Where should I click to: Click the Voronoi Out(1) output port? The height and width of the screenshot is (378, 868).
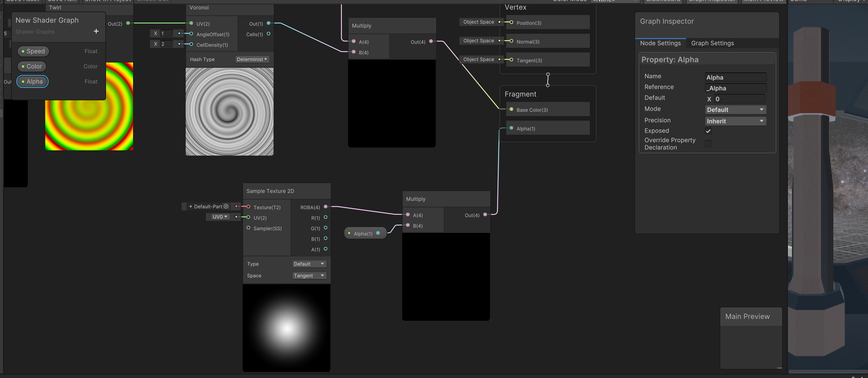(x=268, y=23)
